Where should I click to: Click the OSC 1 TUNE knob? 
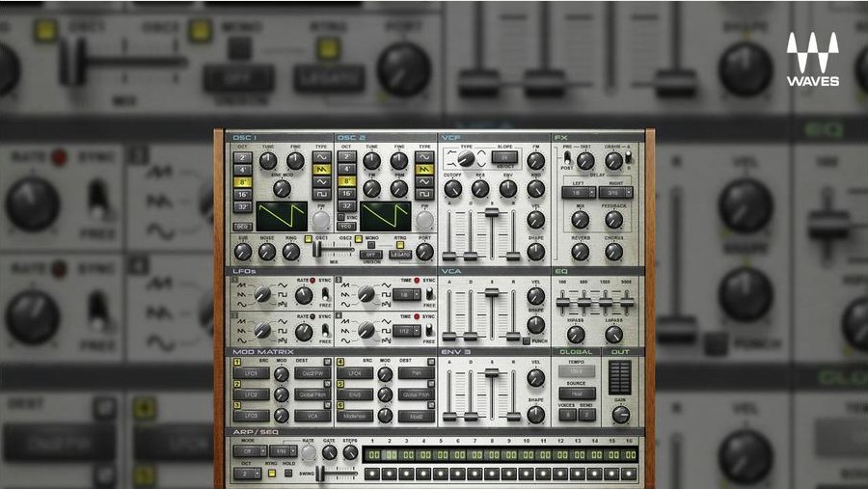[x=268, y=161]
